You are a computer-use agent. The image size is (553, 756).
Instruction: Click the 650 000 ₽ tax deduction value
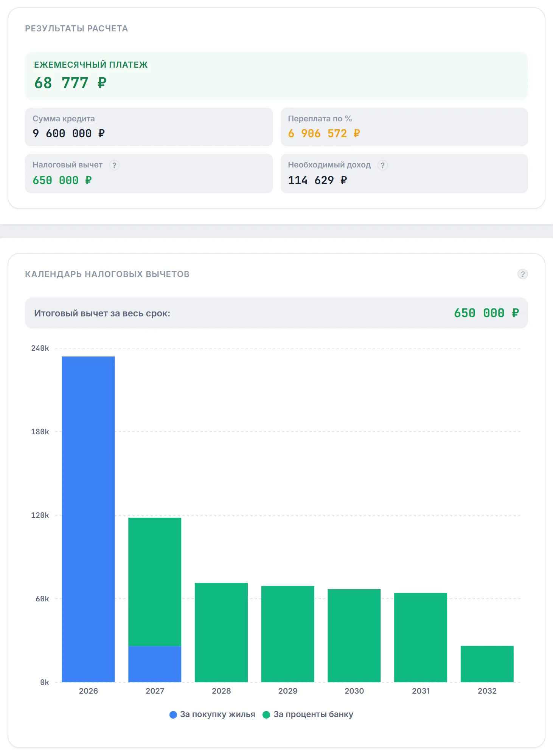[62, 180]
